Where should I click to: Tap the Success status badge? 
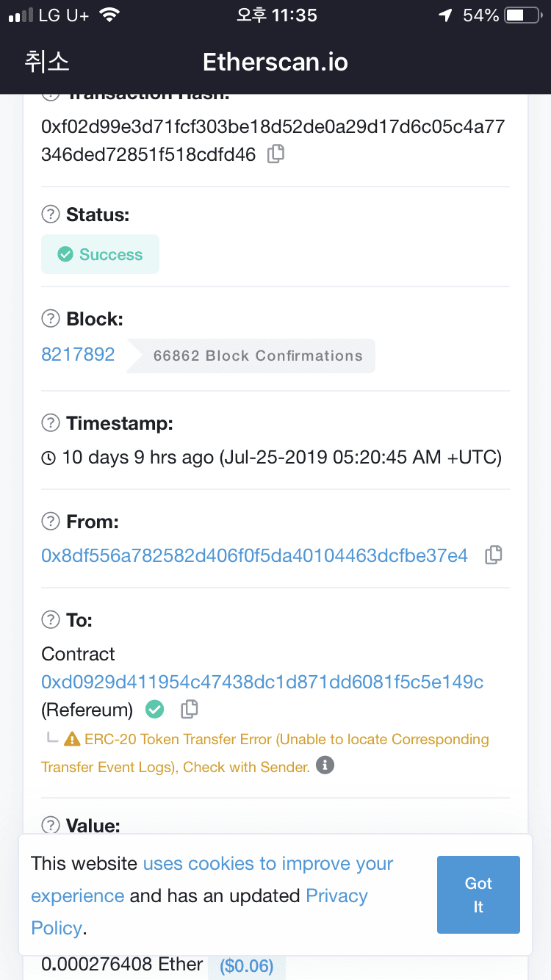(100, 254)
